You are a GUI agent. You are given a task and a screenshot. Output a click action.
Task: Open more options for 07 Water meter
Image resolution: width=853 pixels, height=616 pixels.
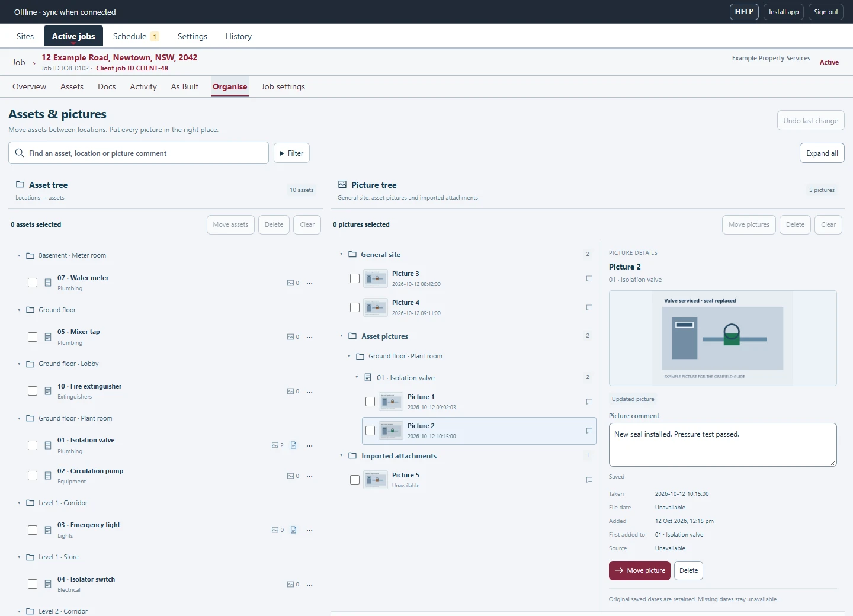(309, 283)
